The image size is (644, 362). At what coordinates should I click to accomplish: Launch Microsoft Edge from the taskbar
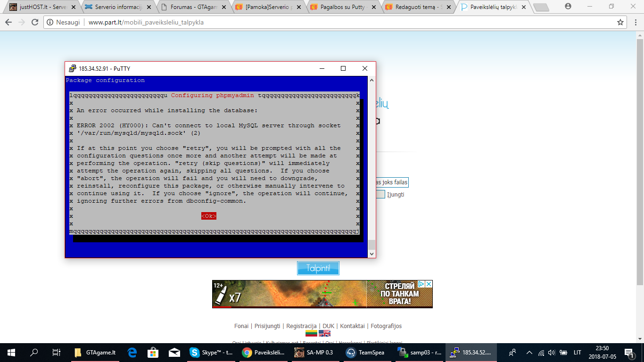pyautogui.click(x=132, y=353)
